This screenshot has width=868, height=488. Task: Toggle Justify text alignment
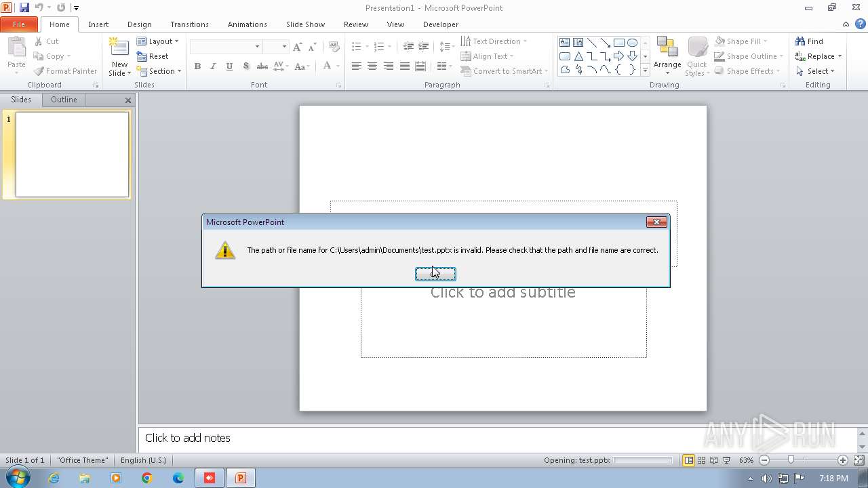405,66
